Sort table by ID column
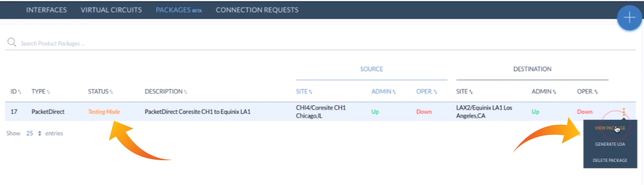 pos(15,92)
